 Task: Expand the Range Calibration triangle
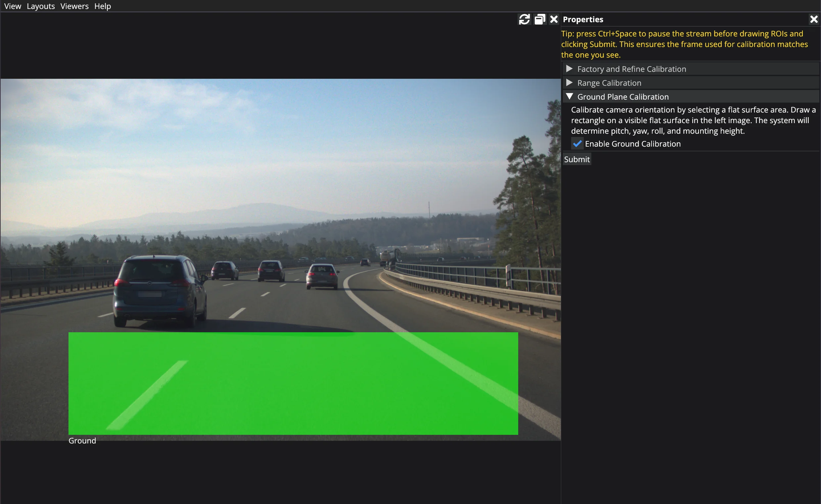click(569, 83)
